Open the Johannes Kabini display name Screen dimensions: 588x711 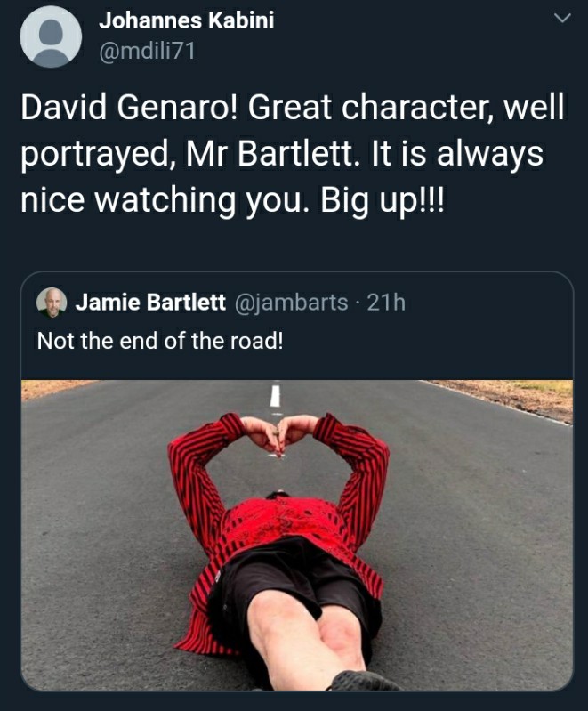pos(186,20)
